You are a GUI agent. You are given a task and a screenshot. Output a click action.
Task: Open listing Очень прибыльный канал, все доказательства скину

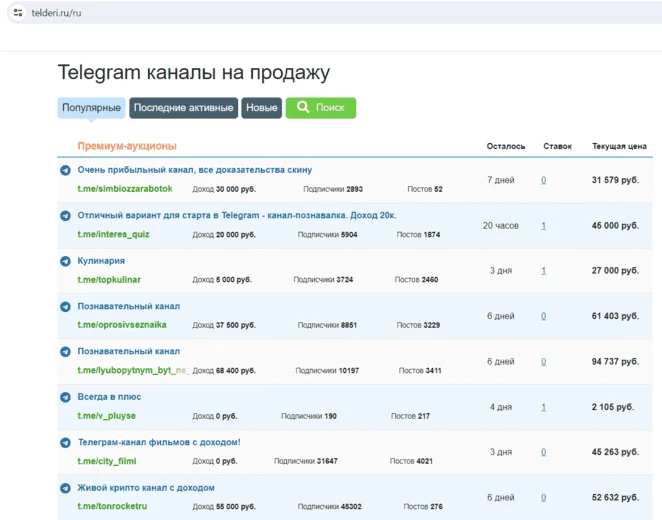click(195, 170)
